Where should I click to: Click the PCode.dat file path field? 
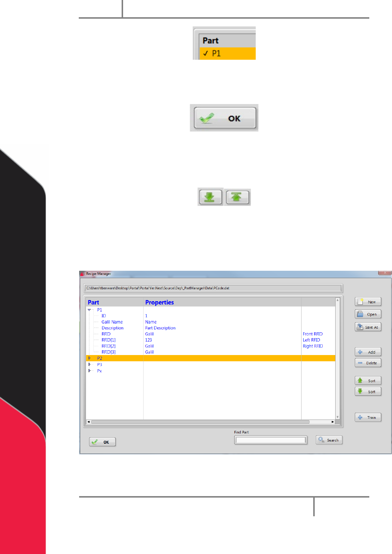213,288
